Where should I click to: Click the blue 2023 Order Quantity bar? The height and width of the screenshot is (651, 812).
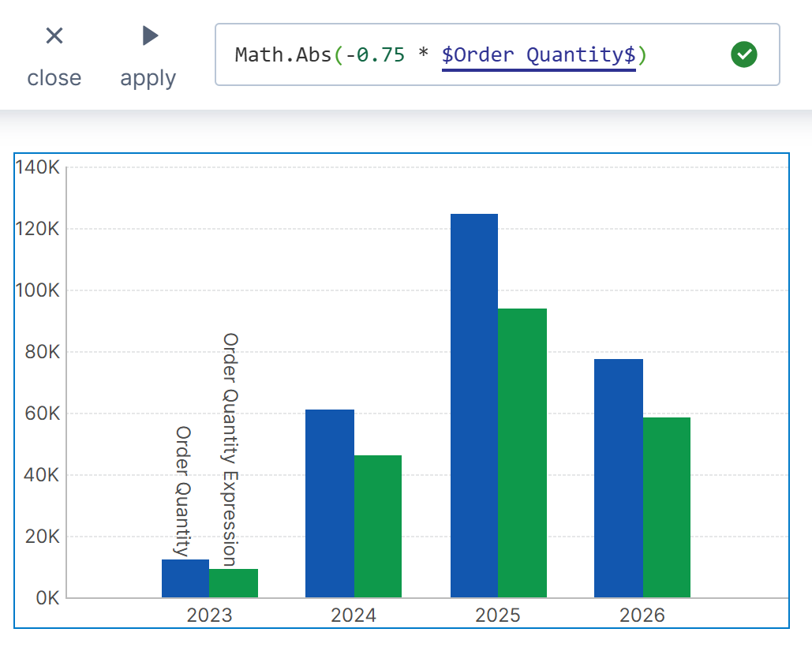pyautogui.click(x=185, y=578)
